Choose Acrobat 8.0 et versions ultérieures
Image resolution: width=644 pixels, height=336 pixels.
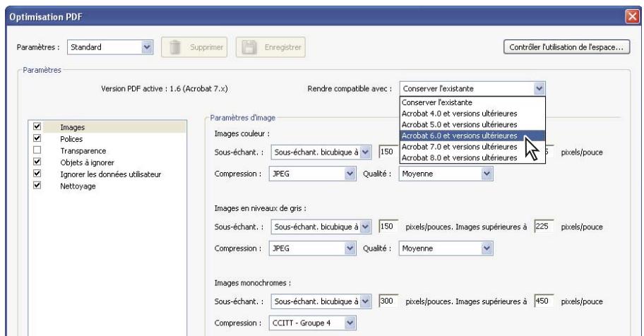[x=472, y=157]
